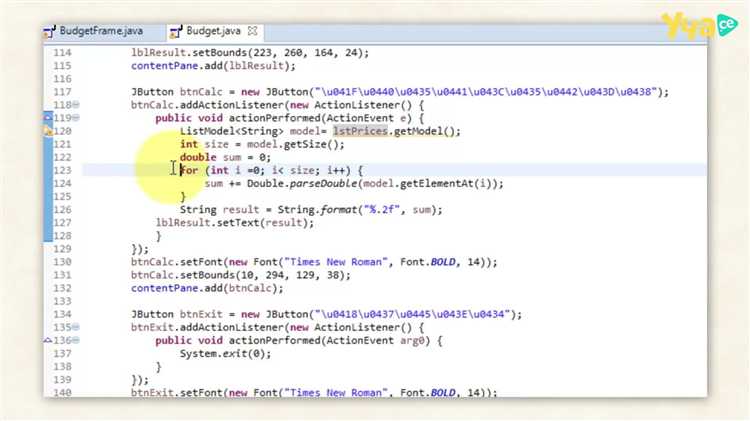Click 'parseDouble' in the sum statement
The width and height of the screenshot is (750, 421).
click(323, 184)
